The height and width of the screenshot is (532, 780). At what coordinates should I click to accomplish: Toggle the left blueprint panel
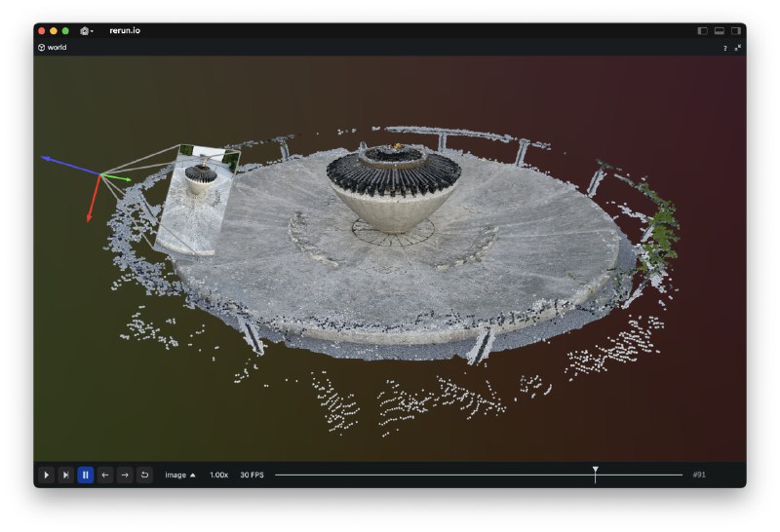click(x=702, y=31)
